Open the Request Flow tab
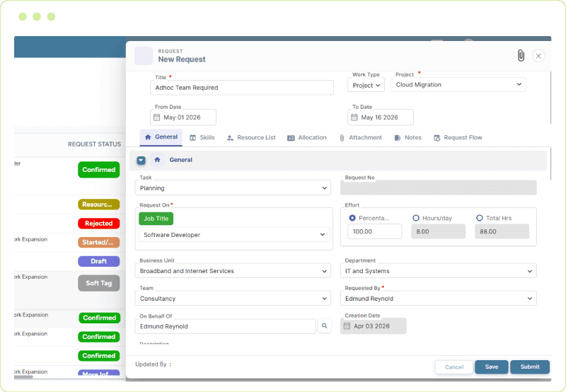The height and width of the screenshot is (392, 566). pos(458,137)
